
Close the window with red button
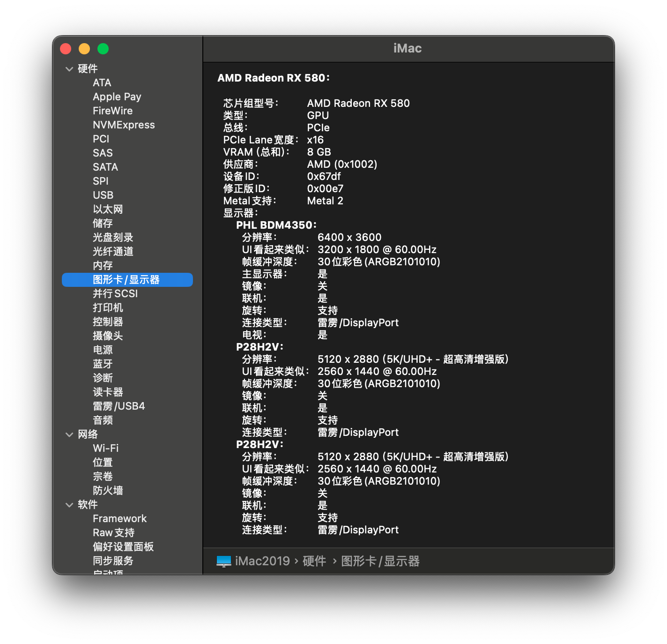[66, 49]
